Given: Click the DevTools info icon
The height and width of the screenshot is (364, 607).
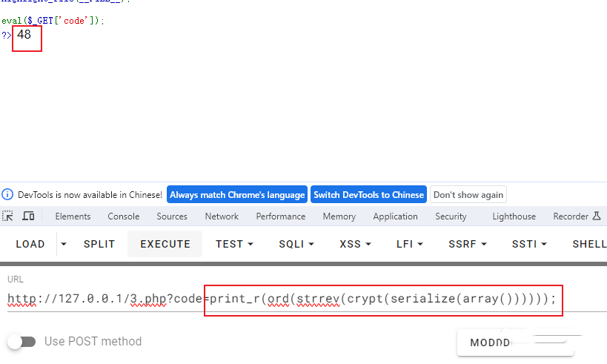Looking at the screenshot, I should click(7, 194).
